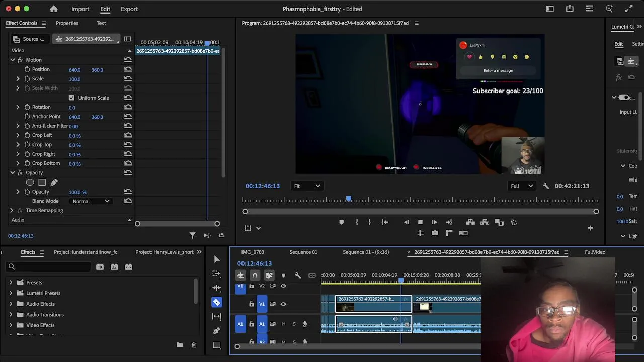
Task: Select the Selection arrow tool
Action: pos(217,259)
